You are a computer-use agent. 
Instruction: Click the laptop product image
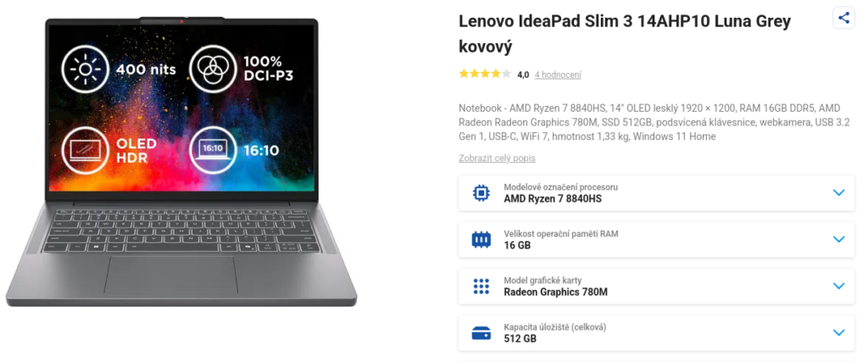coord(181,162)
